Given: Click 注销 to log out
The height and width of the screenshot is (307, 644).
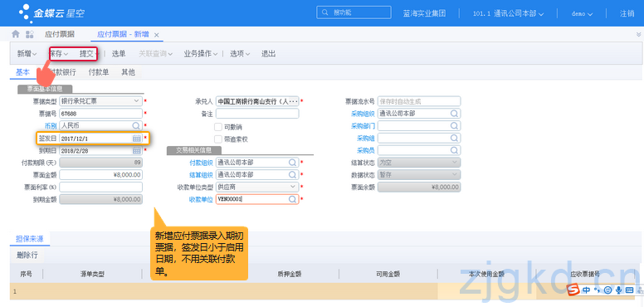Looking at the screenshot, I should coord(627,13).
